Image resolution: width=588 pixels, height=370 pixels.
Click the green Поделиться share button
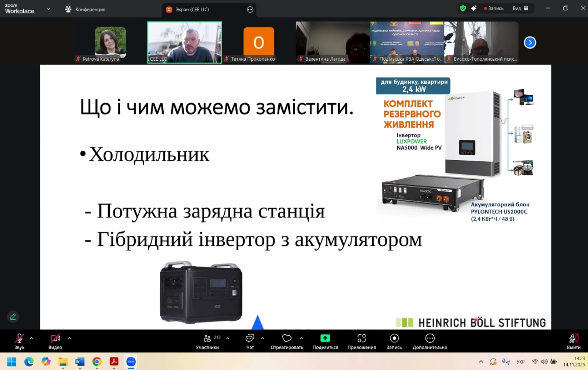325,339
